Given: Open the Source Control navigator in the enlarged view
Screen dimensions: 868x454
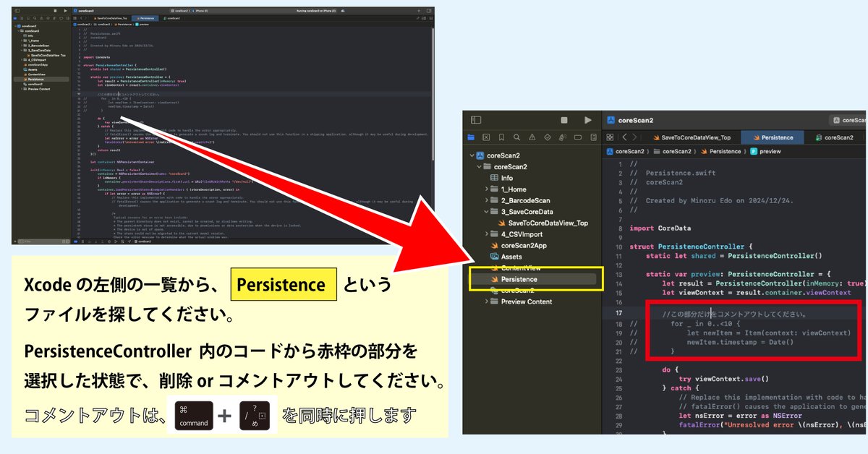Looking at the screenshot, I should pos(486,137).
